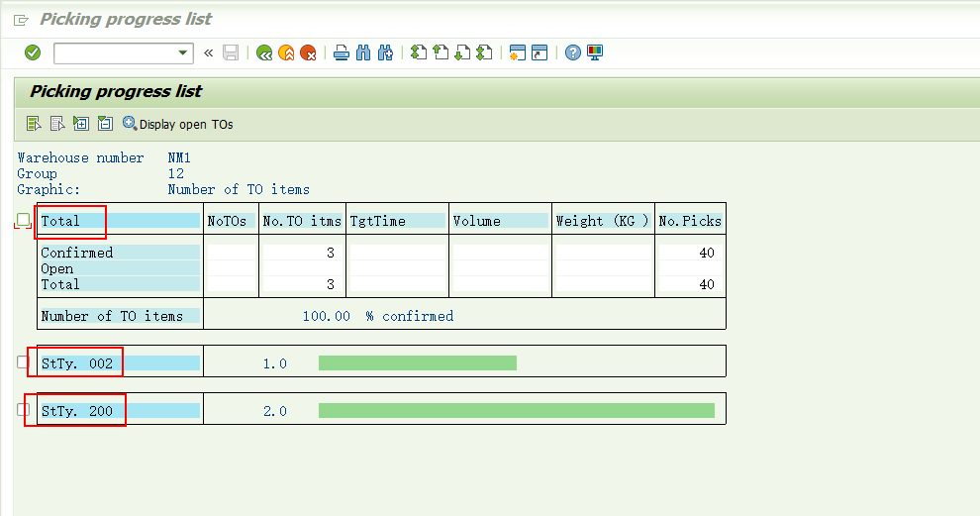
Task: Click the Warehouse number value NM1
Action: tap(179, 157)
